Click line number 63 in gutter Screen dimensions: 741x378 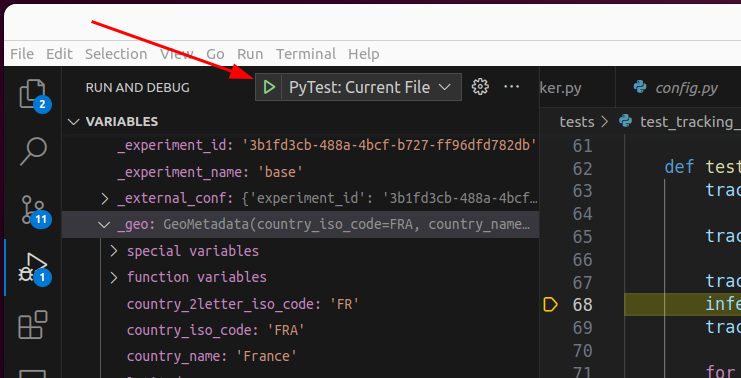[x=582, y=191]
